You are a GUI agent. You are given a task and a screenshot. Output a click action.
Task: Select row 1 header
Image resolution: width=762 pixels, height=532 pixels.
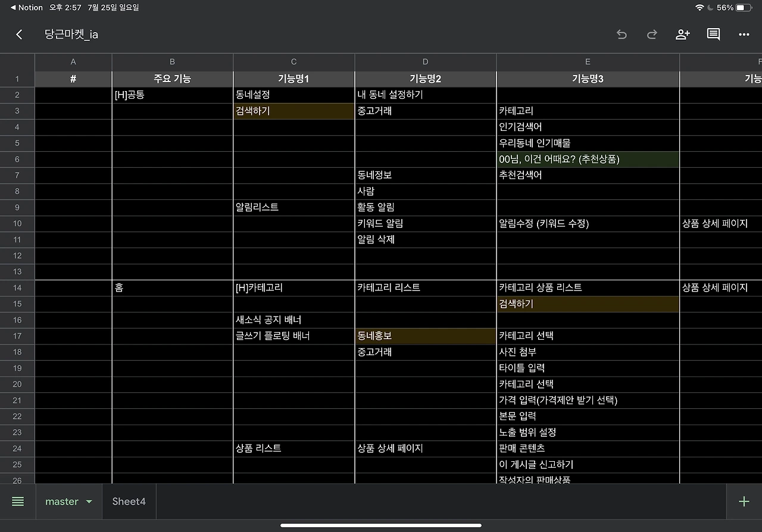click(x=17, y=79)
